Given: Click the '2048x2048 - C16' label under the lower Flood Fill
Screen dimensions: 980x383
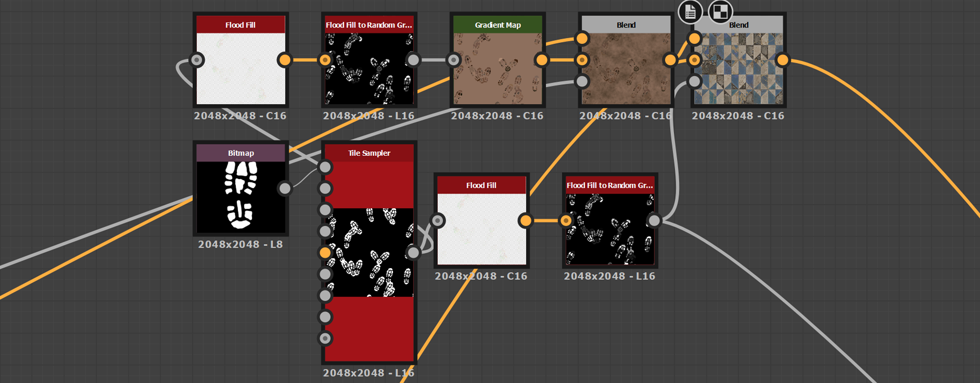Looking at the screenshot, I should [481, 276].
